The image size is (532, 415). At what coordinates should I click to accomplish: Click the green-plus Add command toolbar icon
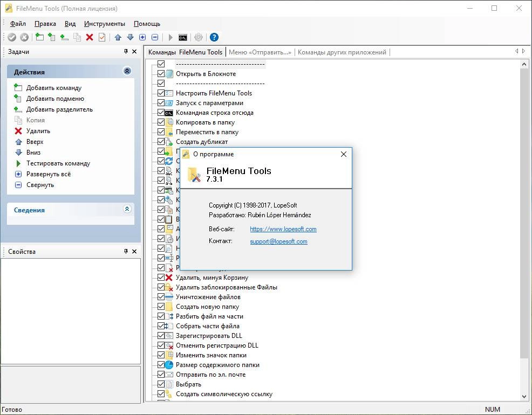click(x=40, y=37)
